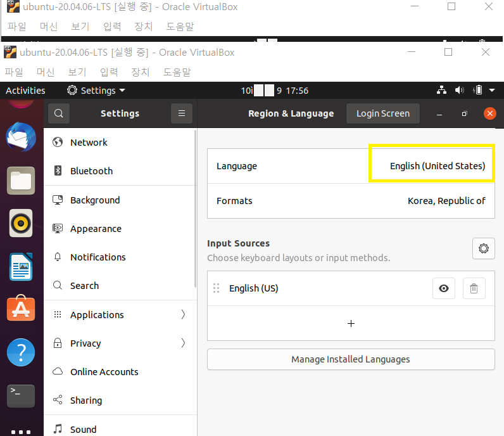Open Rhythmbox from the dock
This screenshot has height=436, width=504.
coord(21,223)
